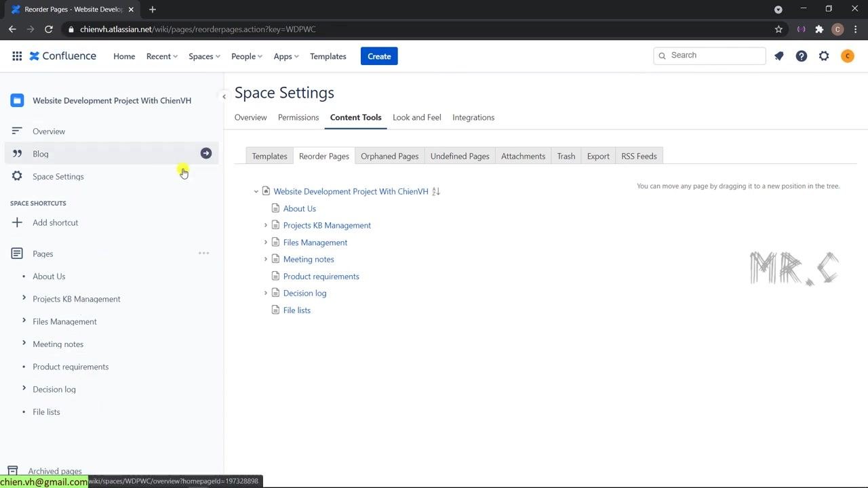868x488 pixels.
Task: Switch to the Permissions tab
Action: tap(298, 117)
